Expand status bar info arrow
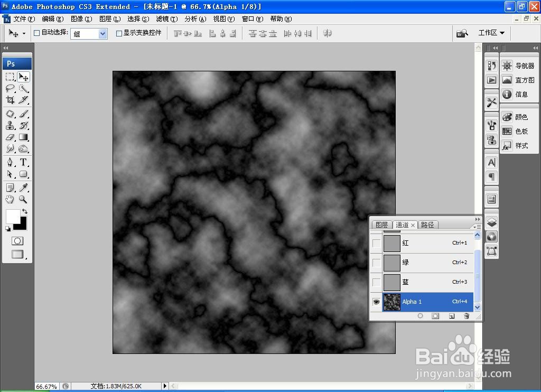The width and height of the screenshot is (541, 392). point(165,386)
